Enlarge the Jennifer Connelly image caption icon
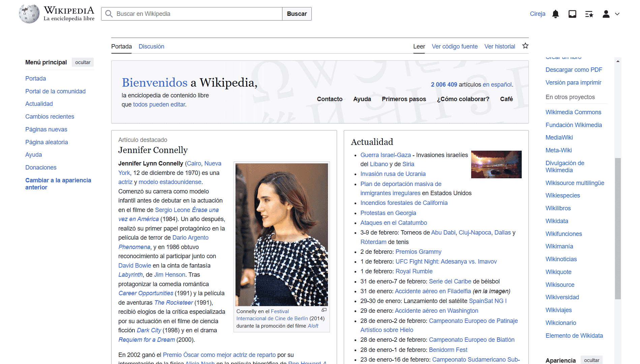Screen dimensions: 640x364 (x=324, y=310)
